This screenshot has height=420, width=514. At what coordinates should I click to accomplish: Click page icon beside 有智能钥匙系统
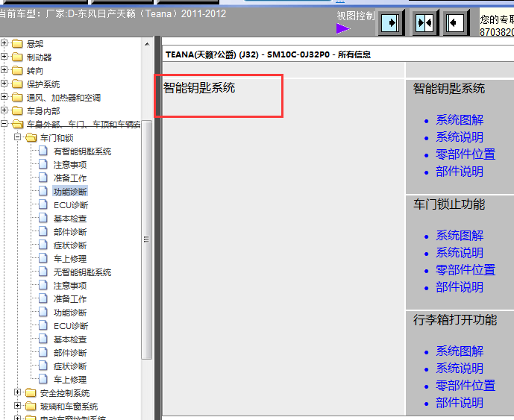pyautogui.click(x=43, y=151)
